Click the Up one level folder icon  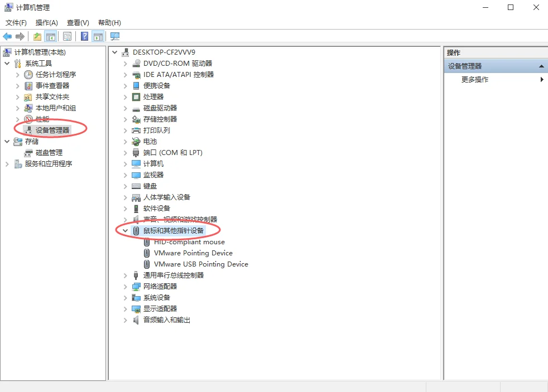point(37,36)
